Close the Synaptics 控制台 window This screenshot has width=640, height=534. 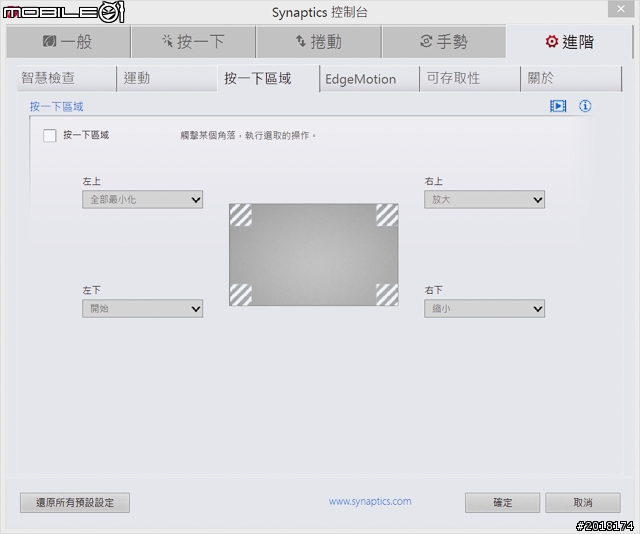(620, 9)
